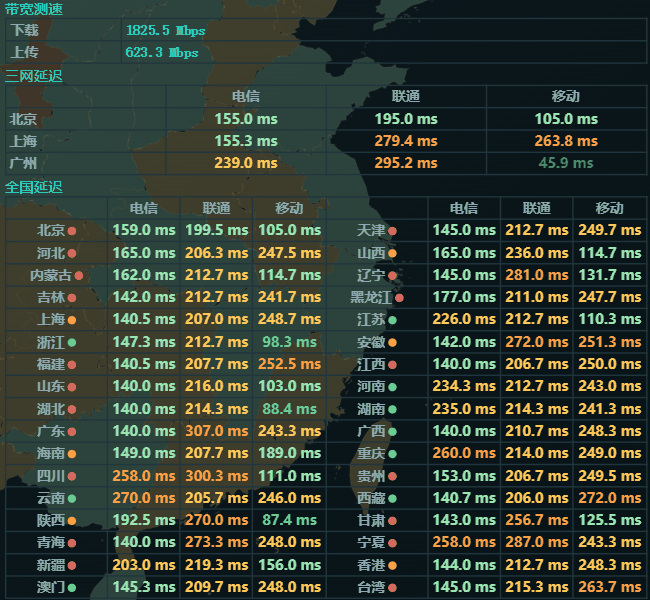
Task: Click the orange status dot beside 安徽
Action: click(x=392, y=343)
